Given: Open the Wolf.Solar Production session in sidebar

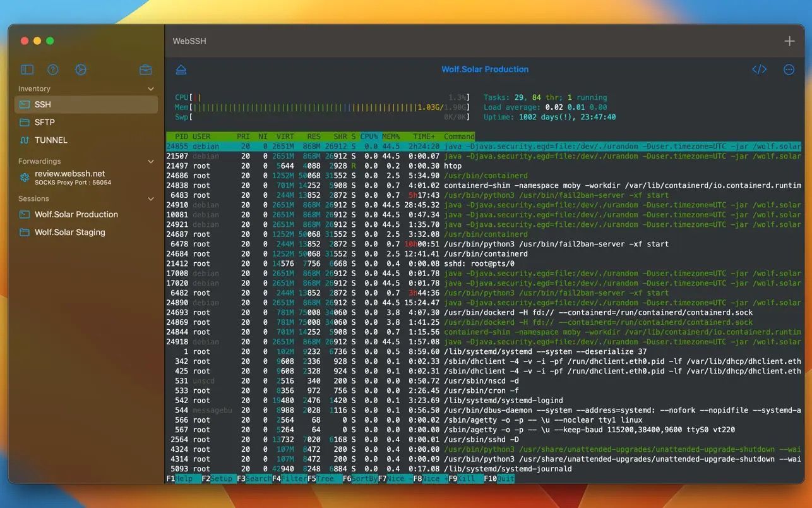Looking at the screenshot, I should pos(86,214).
